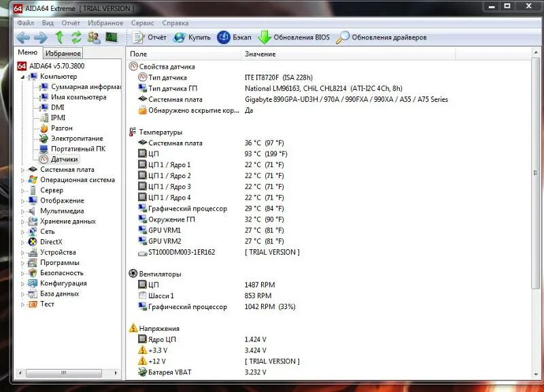Click the Портативный ПК laptop icon

(44, 149)
